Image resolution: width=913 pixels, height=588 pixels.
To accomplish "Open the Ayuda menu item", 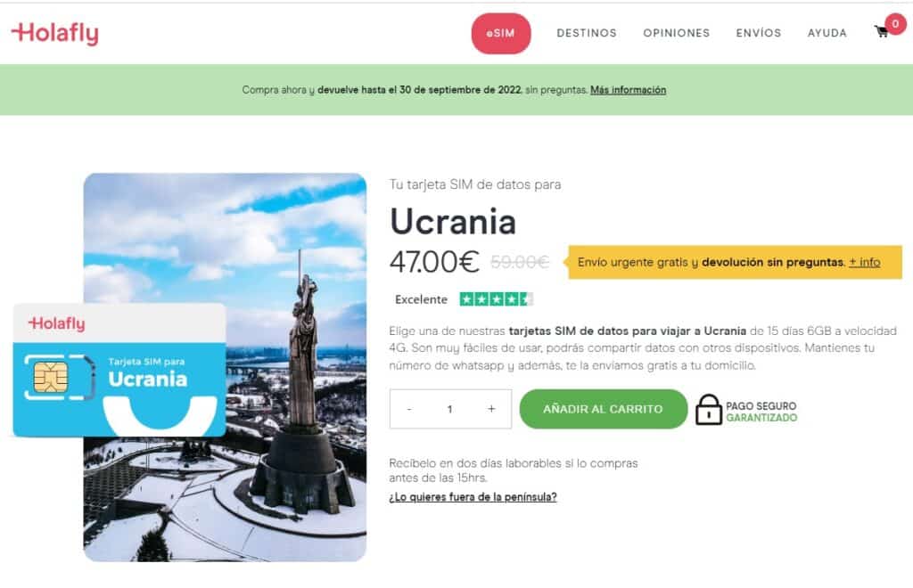I will point(827,33).
